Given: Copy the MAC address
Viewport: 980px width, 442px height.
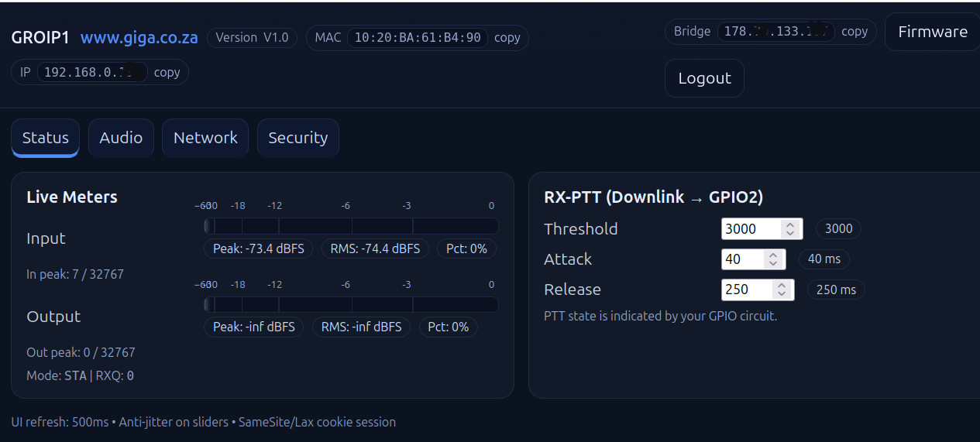Looking at the screenshot, I should tap(507, 37).
